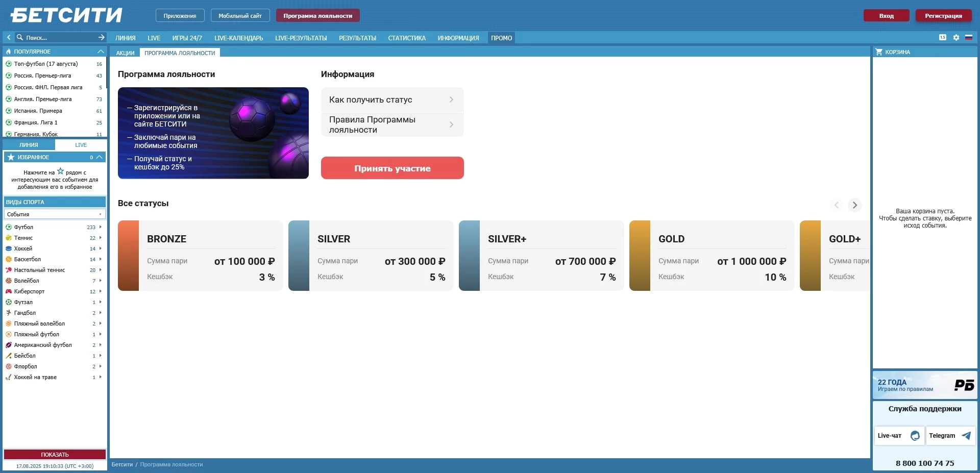Switch sidebar to ЛИНИЯ mode
The width and height of the screenshot is (980, 473).
click(x=29, y=145)
